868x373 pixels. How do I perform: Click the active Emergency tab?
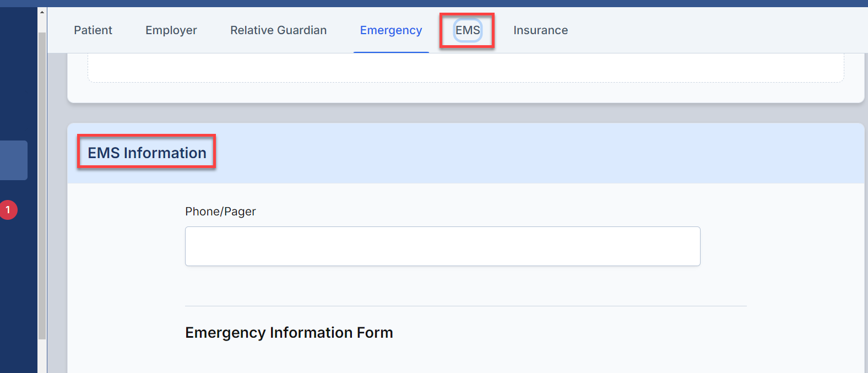click(391, 30)
